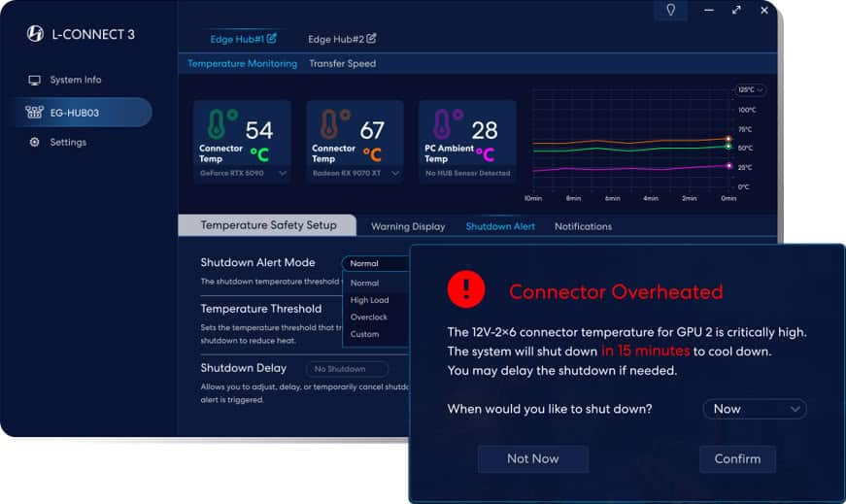Close the L-CONNECT 3 window
The height and width of the screenshot is (504, 846).
[764, 10]
